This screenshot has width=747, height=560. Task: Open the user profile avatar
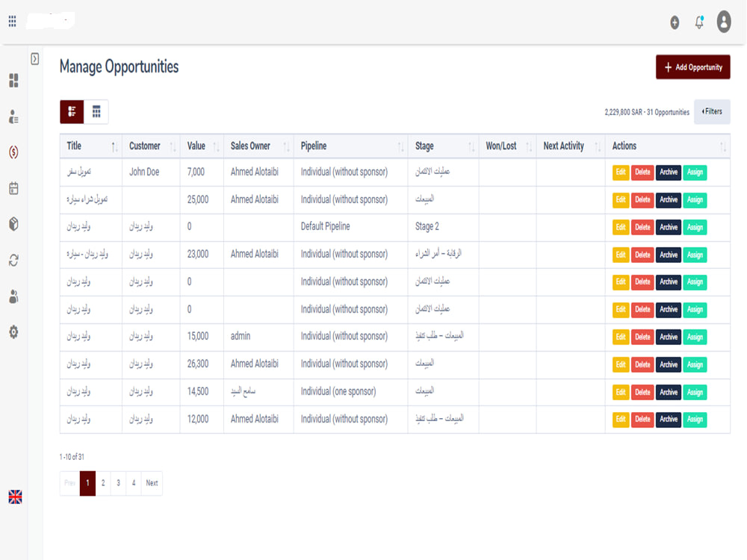click(724, 22)
